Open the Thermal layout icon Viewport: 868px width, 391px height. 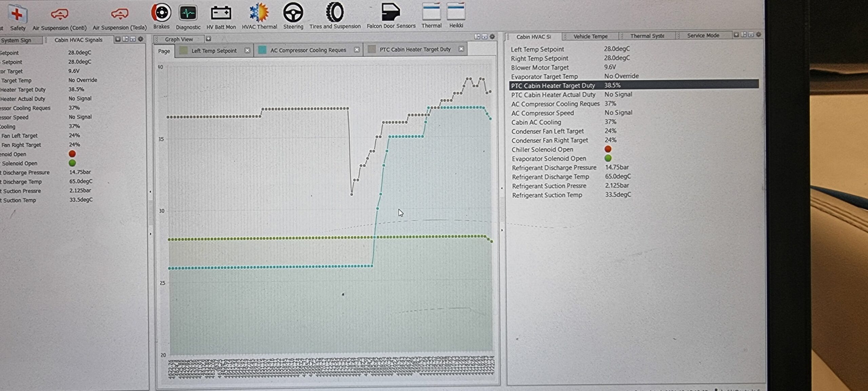(x=431, y=16)
